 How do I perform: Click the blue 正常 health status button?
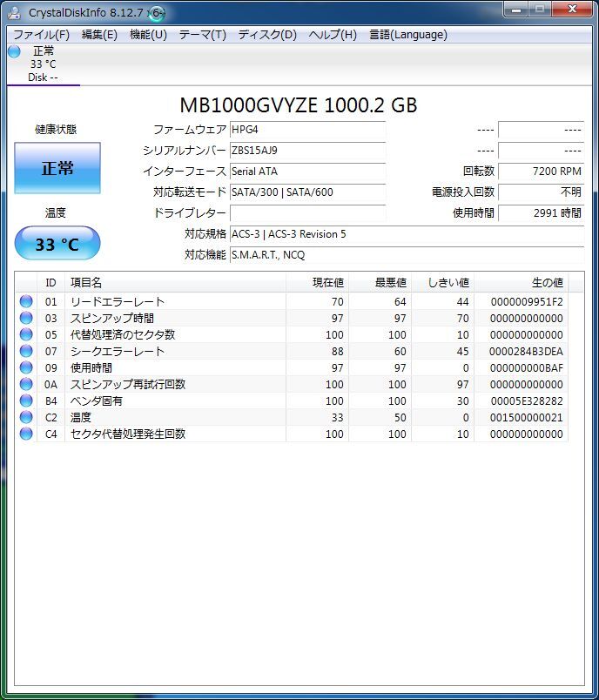tap(57, 168)
